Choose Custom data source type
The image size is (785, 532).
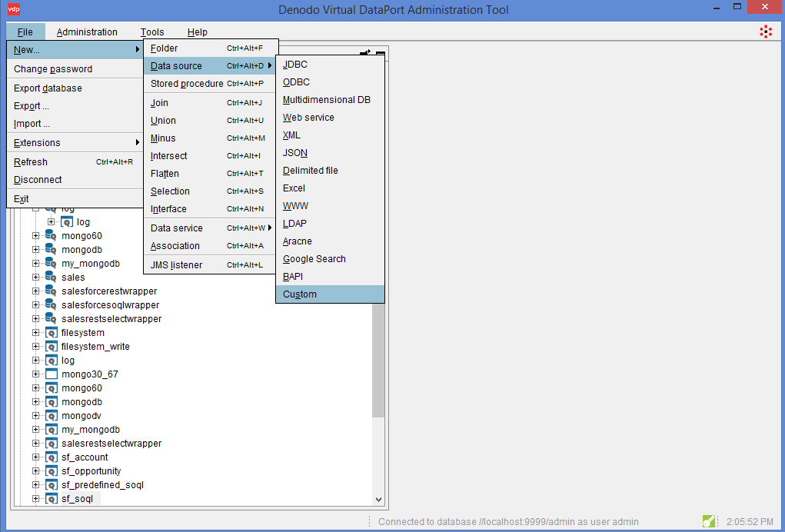[x=330, y=294]
